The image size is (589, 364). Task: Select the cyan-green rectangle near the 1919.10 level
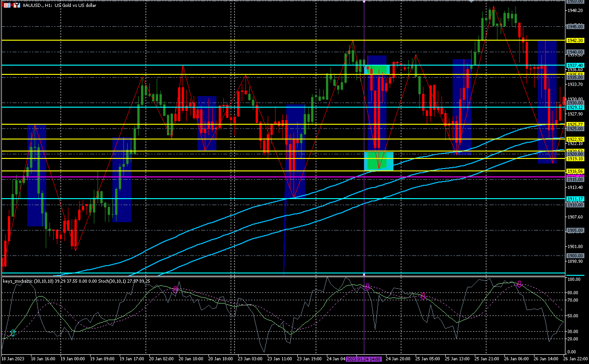click(x=378, y=161)
